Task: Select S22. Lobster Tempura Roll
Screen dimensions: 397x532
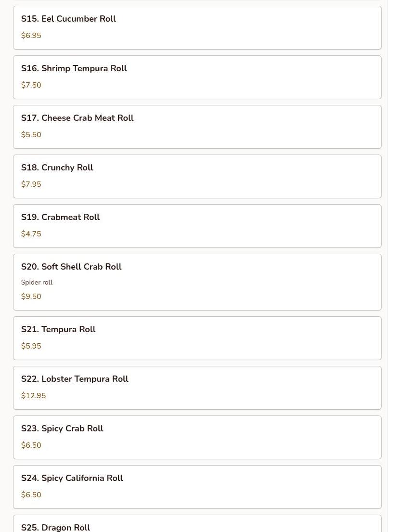Action: (x=197, y=388)
